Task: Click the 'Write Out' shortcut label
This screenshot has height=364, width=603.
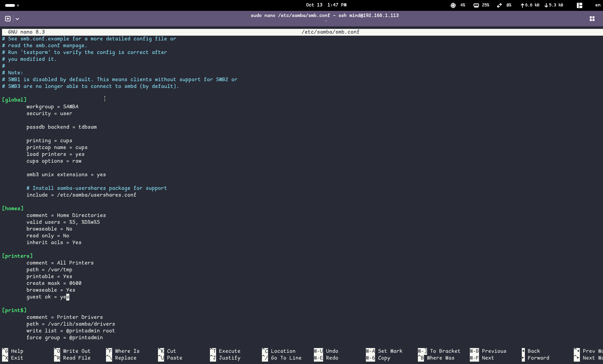Action: pyautogui.click(x=76, y=351)
